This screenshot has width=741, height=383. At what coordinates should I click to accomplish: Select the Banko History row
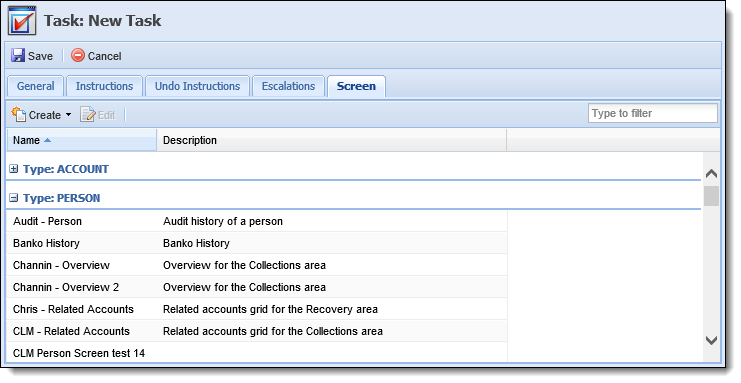point(257,243)
